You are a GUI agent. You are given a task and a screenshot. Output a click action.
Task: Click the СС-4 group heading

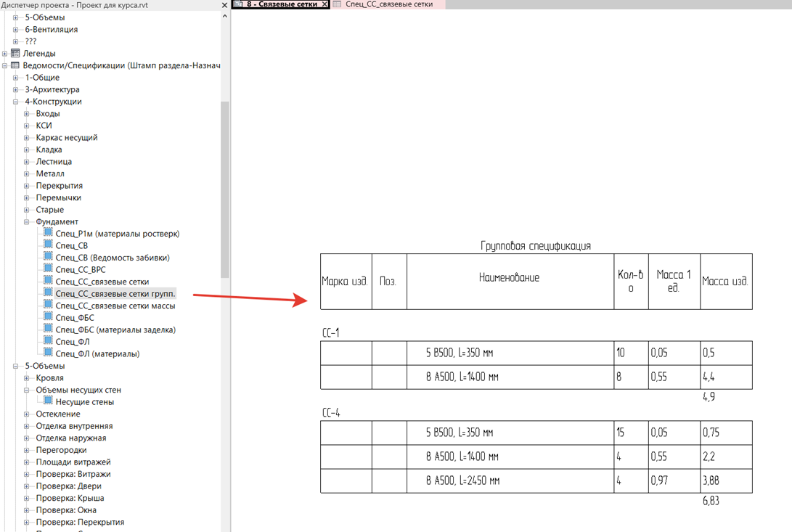pyautogui.click(x=331, y=412)
